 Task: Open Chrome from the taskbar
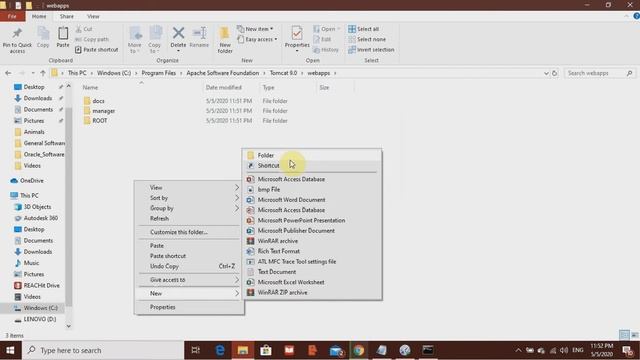tap(359, 350)
